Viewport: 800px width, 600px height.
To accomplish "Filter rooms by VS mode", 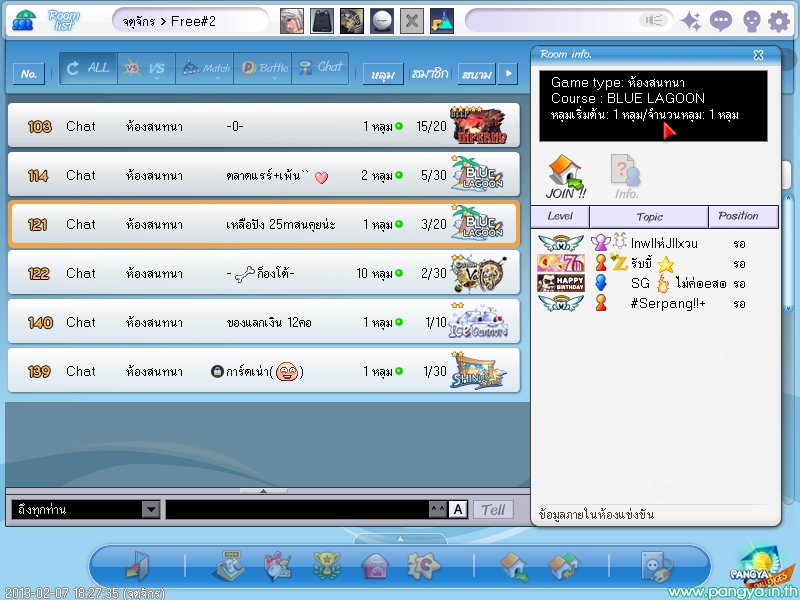I will (x=146, y=68).
